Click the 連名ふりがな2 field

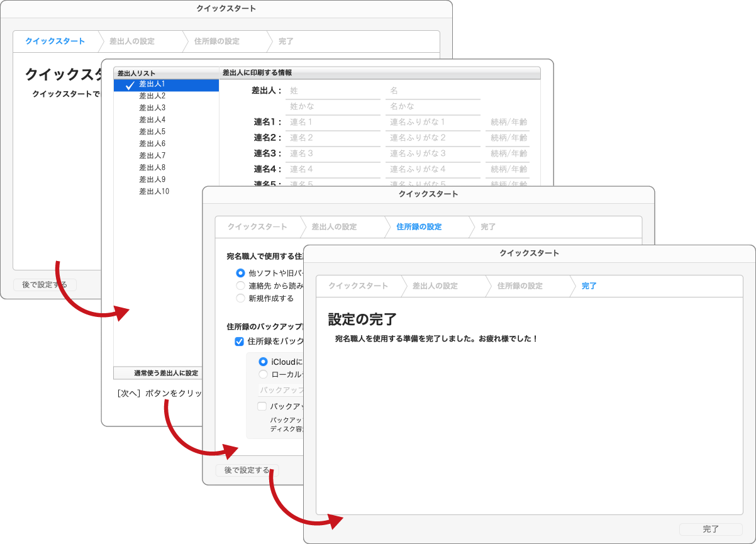(x=433, y=138)
